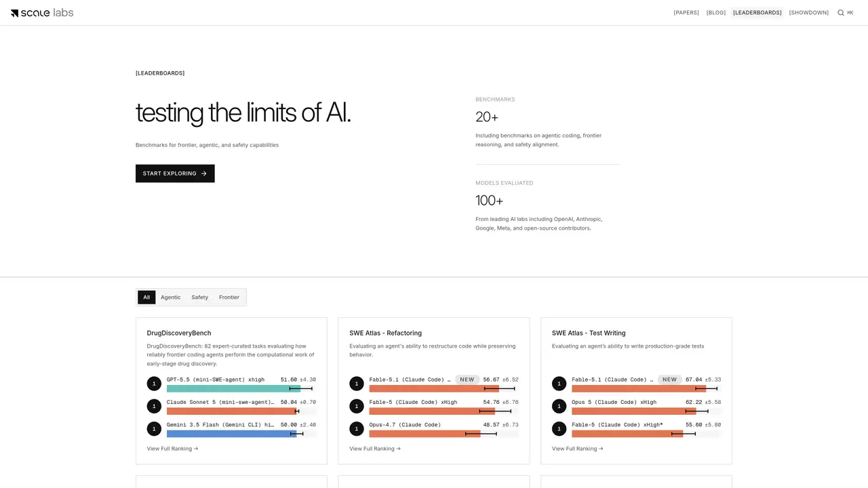Click rank badge beside Gemini 3.5 Flash entry
The width and height of the screenshot is (868, 488).
pos(154,428)
